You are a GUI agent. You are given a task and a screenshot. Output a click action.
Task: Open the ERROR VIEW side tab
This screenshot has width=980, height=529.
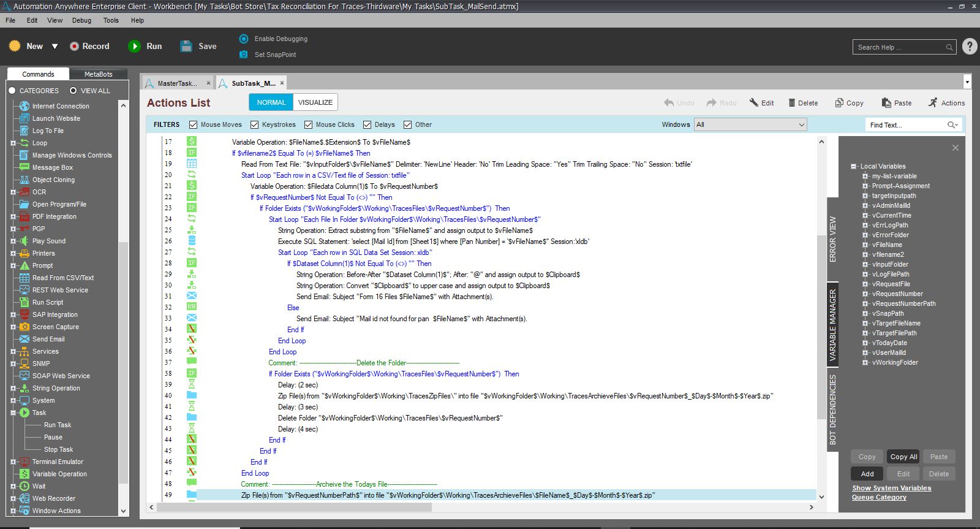coord(832,239)
